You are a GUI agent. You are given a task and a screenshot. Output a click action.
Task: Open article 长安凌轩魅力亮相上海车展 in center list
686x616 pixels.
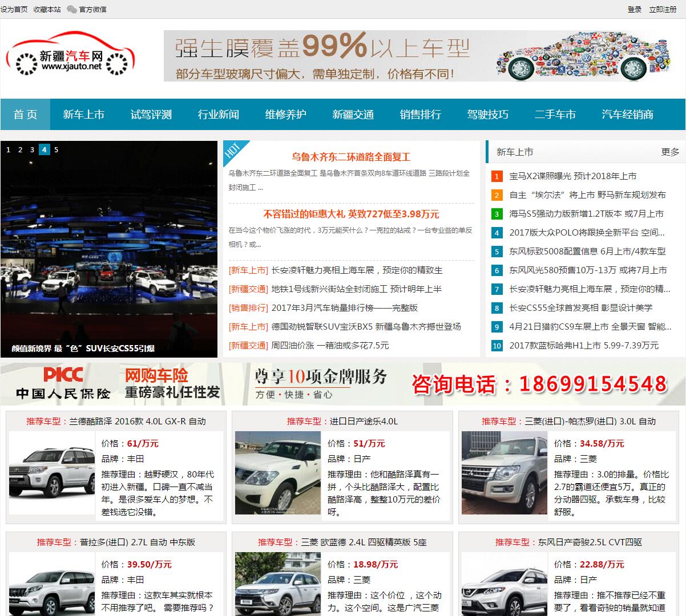357,270
